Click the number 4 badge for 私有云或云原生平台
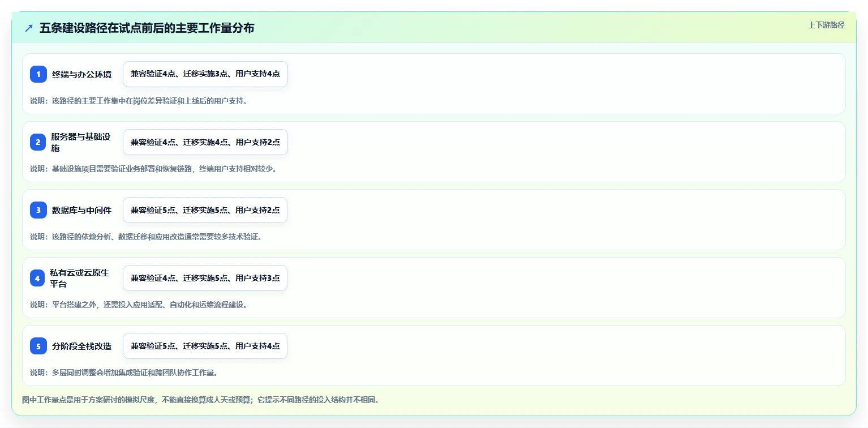The height and width of the screenshot is (428, 868). click(37, 278)
